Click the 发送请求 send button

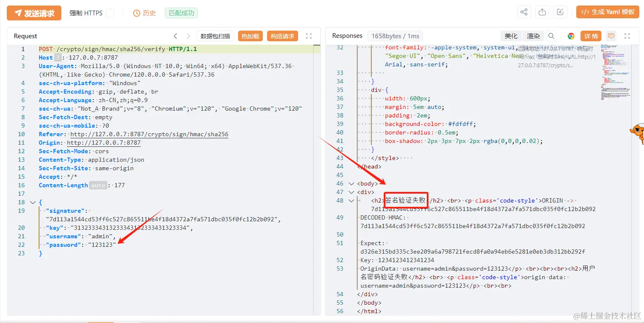point(34,13)
